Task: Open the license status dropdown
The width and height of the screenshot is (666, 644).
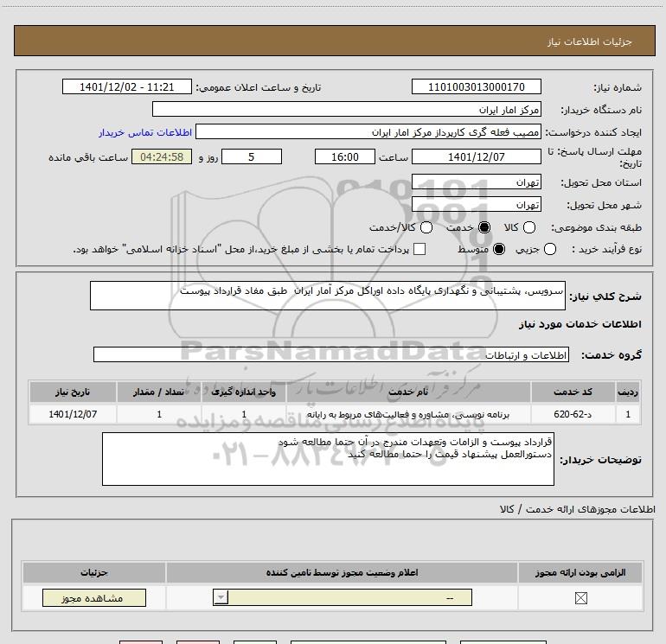Action: pos(343,597)
